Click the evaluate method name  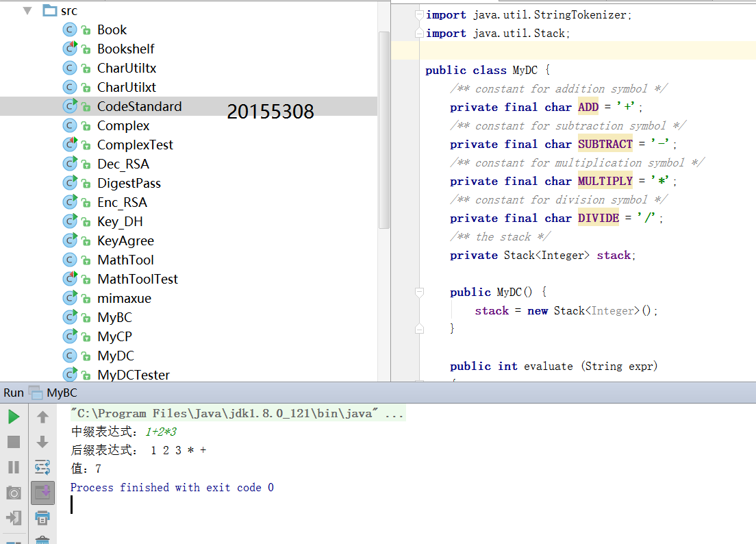pyautogui.click(x=549, y=367)
